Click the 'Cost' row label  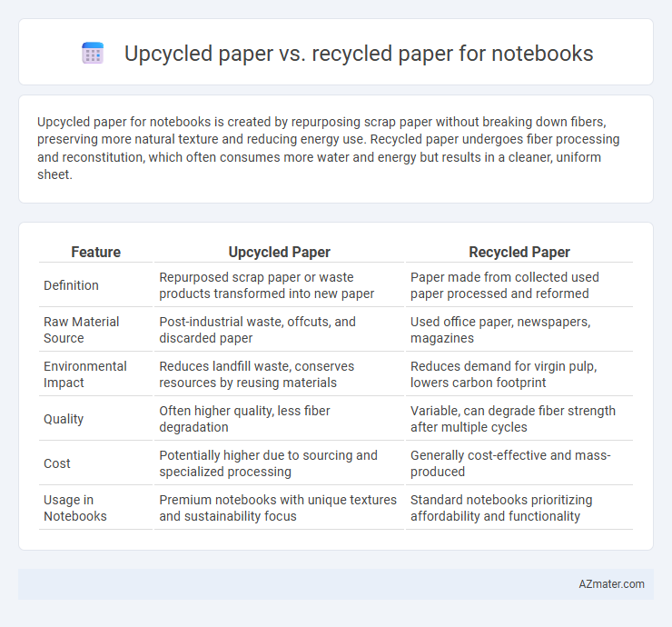(57, 463)
